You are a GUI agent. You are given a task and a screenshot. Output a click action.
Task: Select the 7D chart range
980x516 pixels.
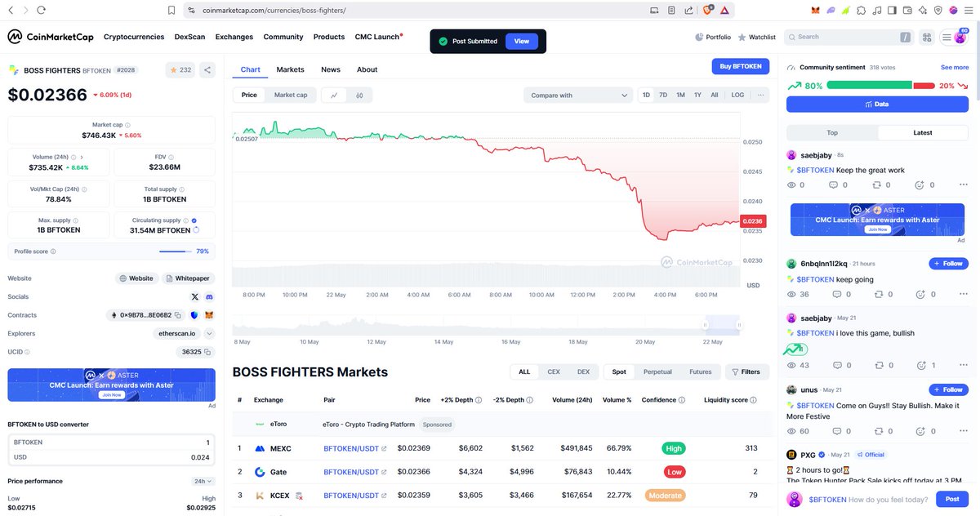663,96
